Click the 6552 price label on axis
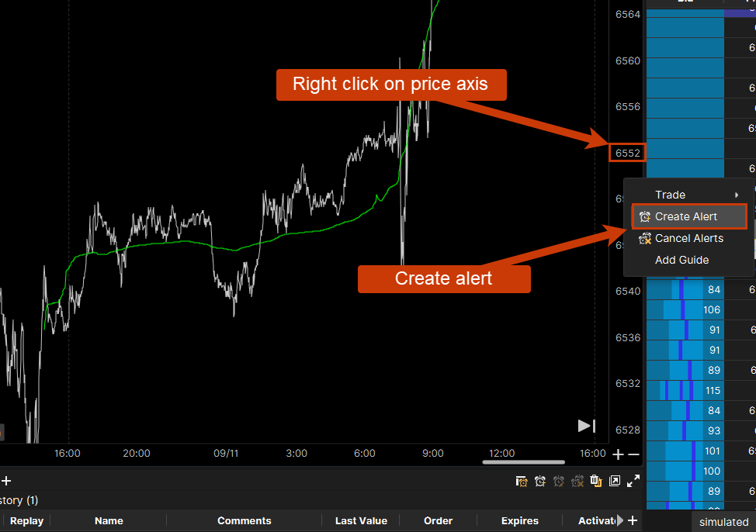The width and height of the screenshot is (756, 532). click(x=627, y=153)
